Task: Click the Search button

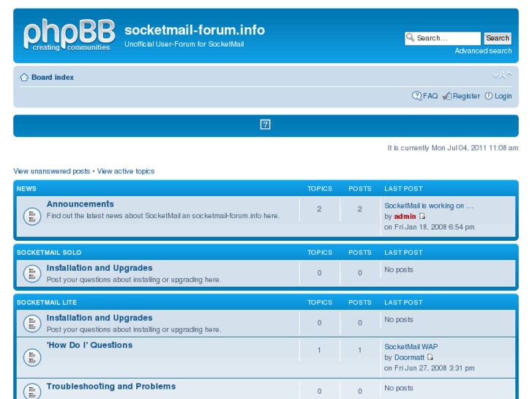Action: (498, 38)
